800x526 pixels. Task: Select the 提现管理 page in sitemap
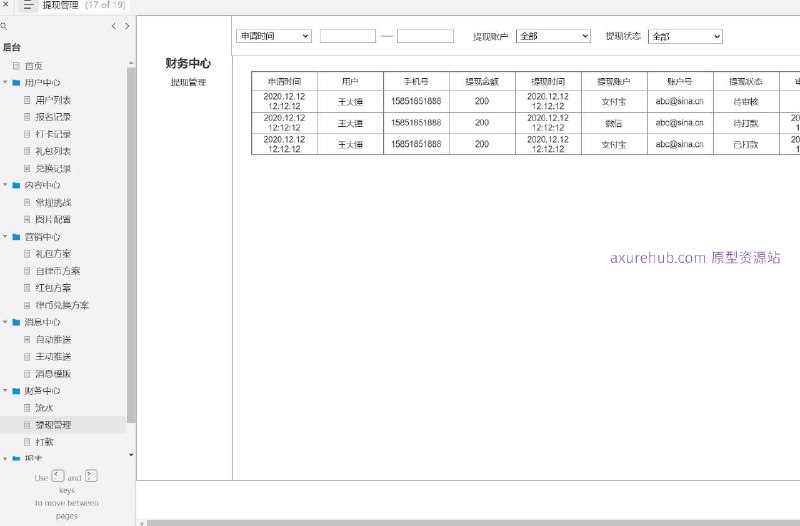tap(53, 424)
